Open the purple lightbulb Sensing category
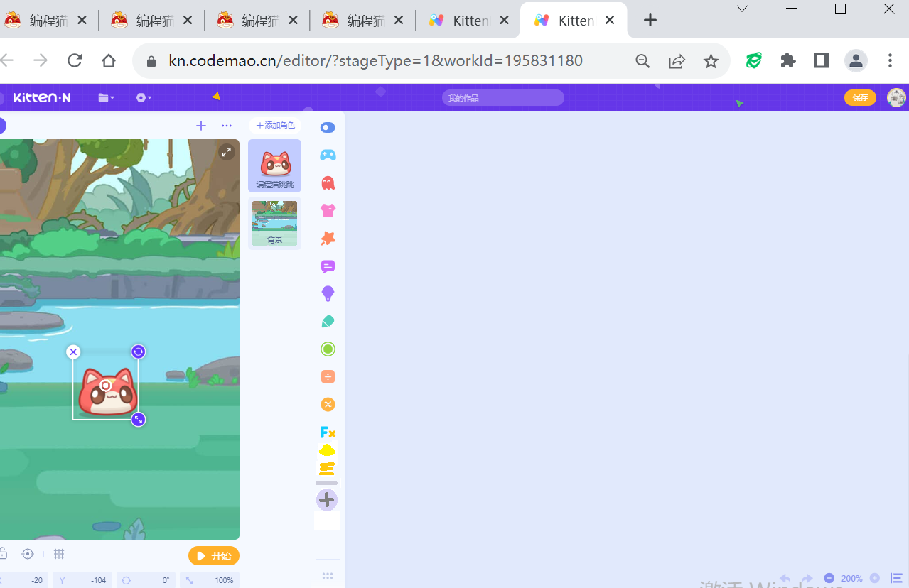 pos(328,294)
